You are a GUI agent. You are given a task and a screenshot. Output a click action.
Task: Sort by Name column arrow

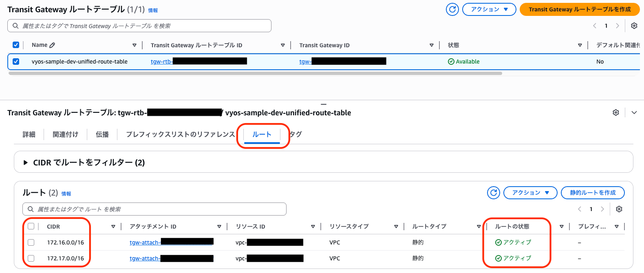[135, 45]
